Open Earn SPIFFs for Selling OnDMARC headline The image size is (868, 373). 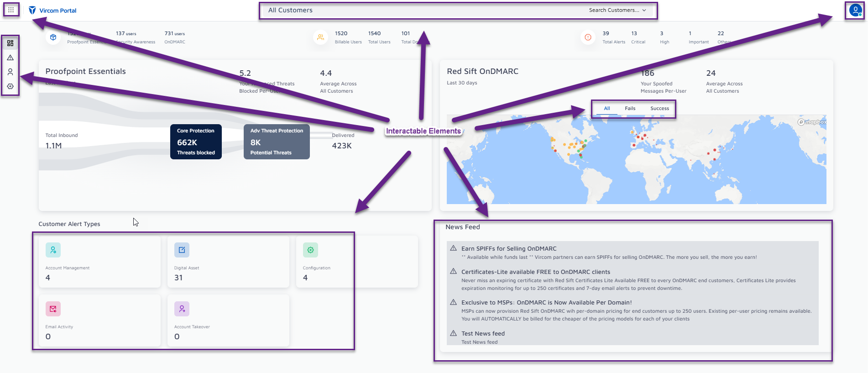509,249
